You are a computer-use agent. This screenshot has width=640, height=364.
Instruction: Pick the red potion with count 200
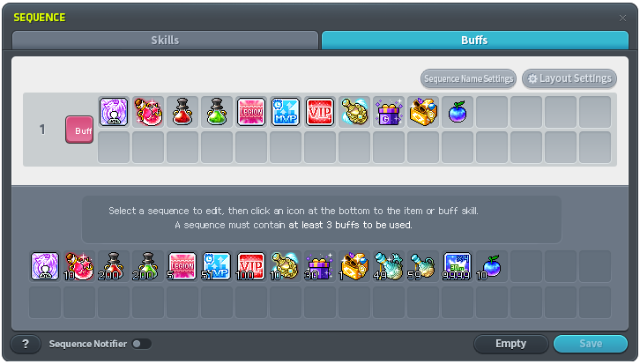[114, 266]
